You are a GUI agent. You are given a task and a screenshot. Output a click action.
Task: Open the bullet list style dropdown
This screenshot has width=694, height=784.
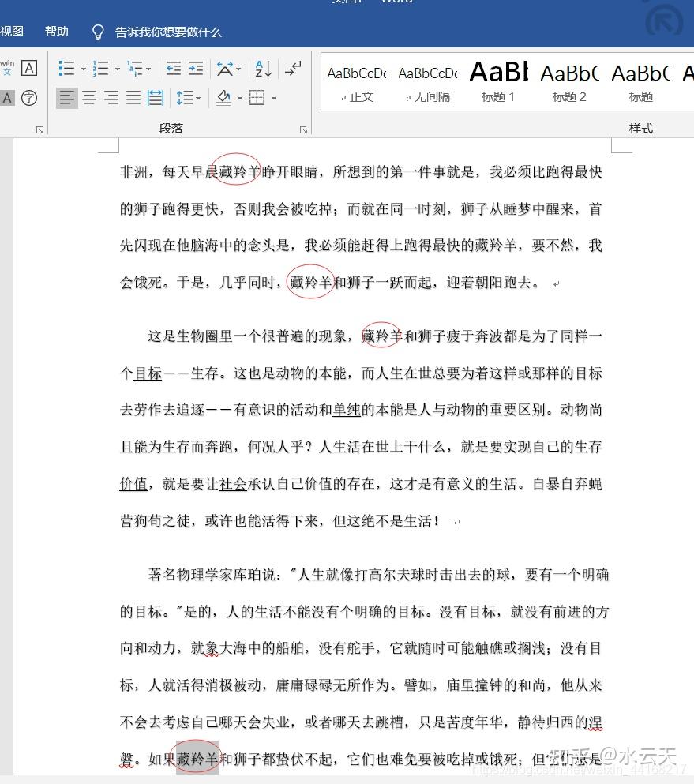coord(84,69)
